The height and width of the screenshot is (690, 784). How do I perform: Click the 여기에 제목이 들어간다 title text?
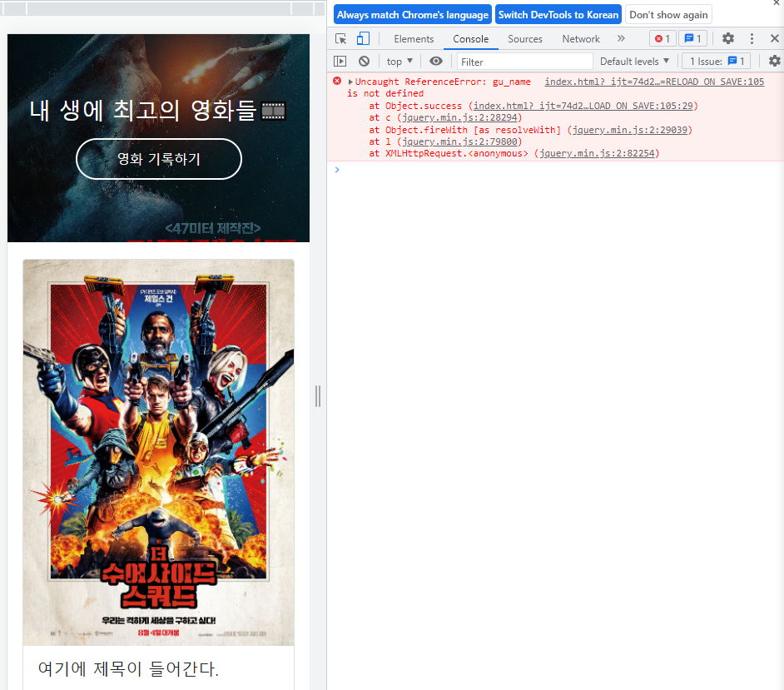(x=128, y=668)
